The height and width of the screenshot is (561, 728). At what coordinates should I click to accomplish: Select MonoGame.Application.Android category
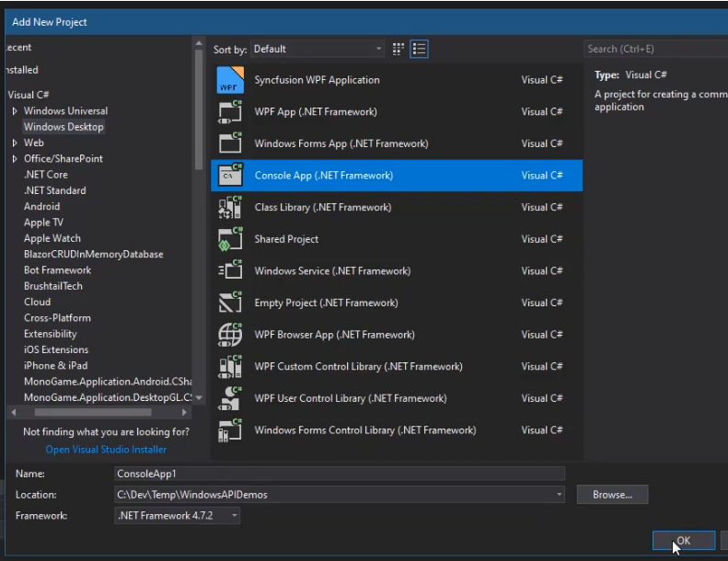pos(108,382)
